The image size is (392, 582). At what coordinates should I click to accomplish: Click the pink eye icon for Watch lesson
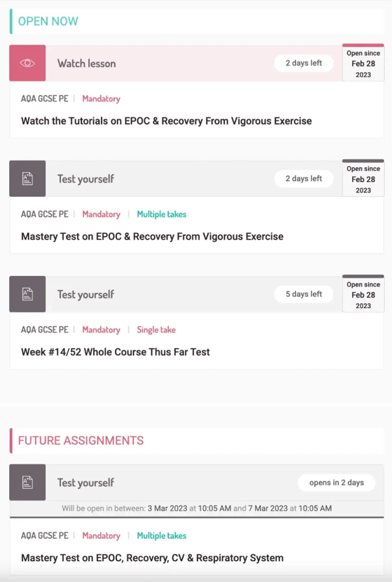[28, 63]
